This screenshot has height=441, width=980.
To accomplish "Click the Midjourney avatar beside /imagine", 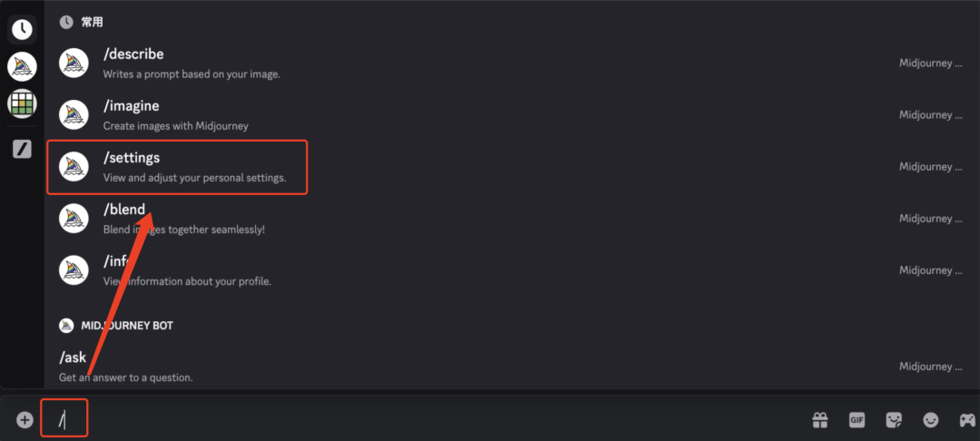I will [73, 115].
